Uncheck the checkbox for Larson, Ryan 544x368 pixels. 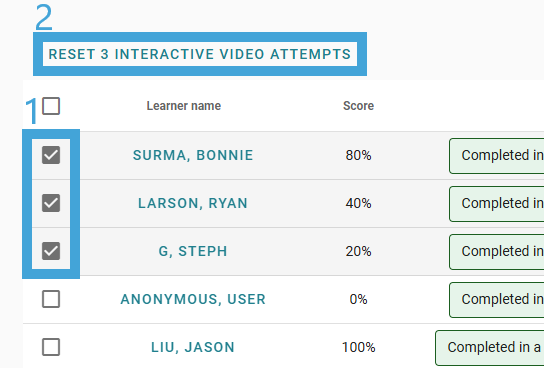[x=51, y=203]
